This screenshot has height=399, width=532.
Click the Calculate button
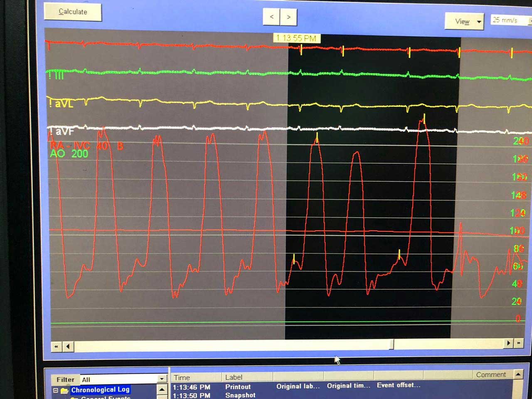click(73, 12)
